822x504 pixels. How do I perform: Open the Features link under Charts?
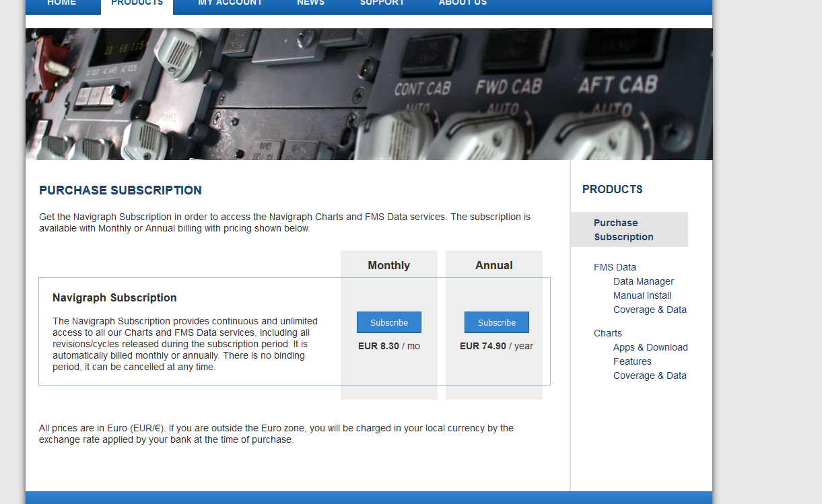tap(632, 361)
